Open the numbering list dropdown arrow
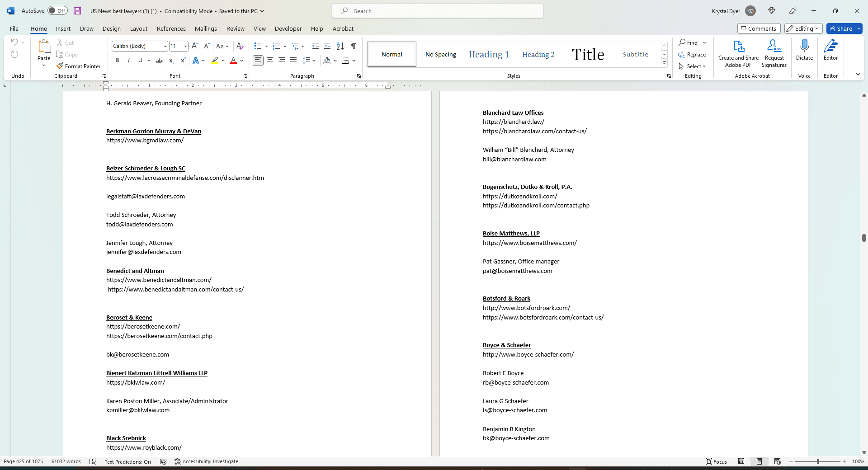 pyautogui.click(x=285, y=46)
